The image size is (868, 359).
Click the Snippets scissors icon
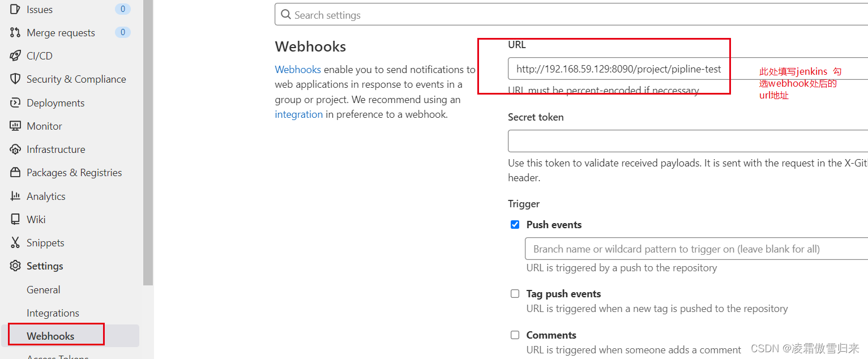15,243
